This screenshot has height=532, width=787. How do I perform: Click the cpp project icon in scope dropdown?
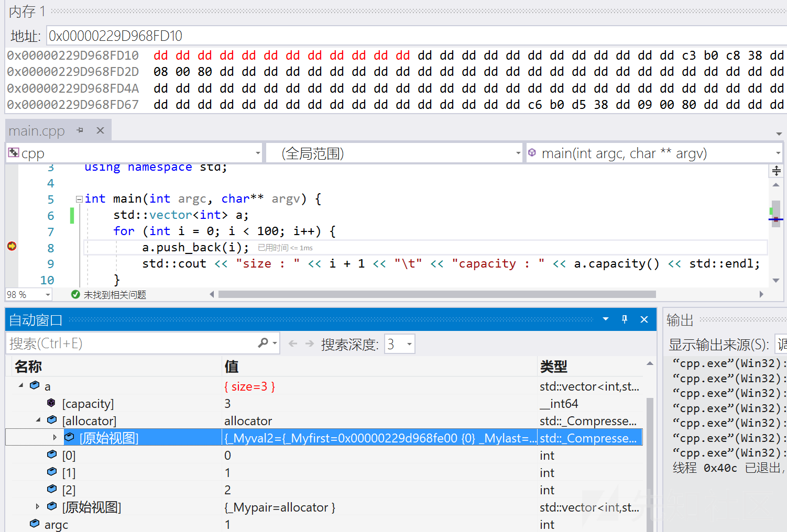(x=14, y=153)
